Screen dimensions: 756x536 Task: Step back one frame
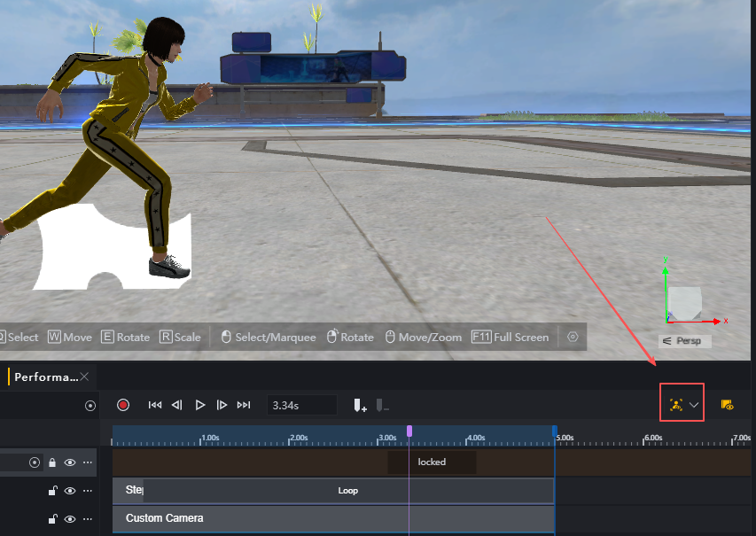click(177, 405)
